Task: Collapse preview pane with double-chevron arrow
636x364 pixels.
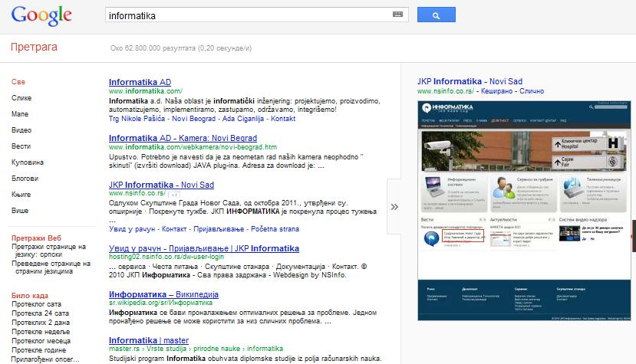Action: tap(394, 207)
